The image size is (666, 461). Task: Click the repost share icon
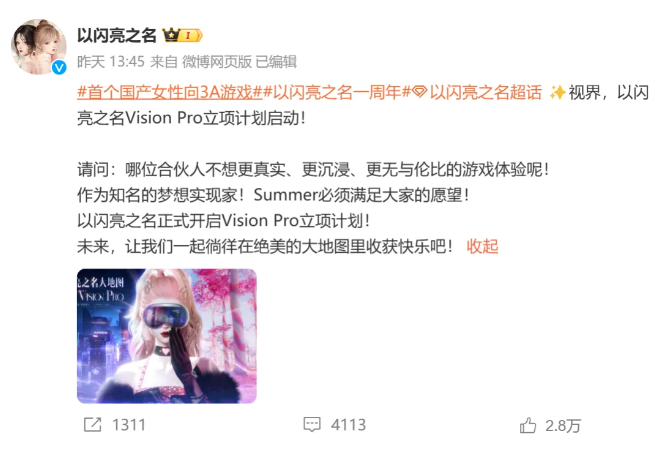pos(93,424)
